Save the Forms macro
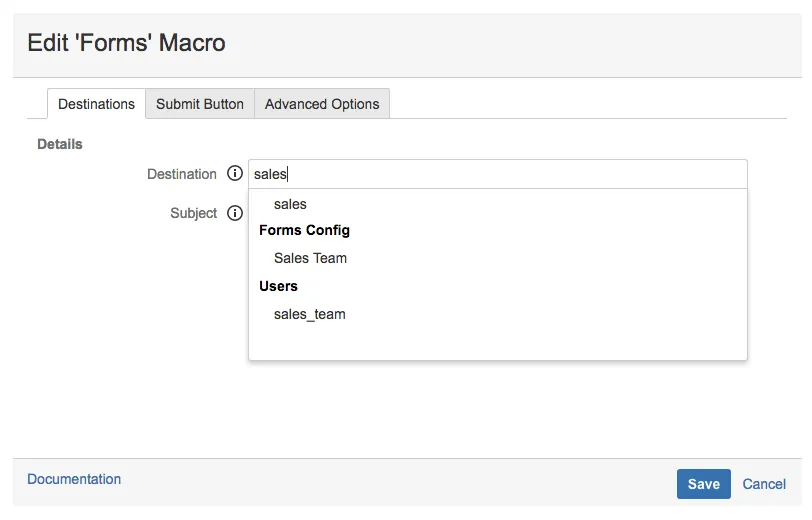This screenshot has width=812, height=520. [x=703, y=484]
